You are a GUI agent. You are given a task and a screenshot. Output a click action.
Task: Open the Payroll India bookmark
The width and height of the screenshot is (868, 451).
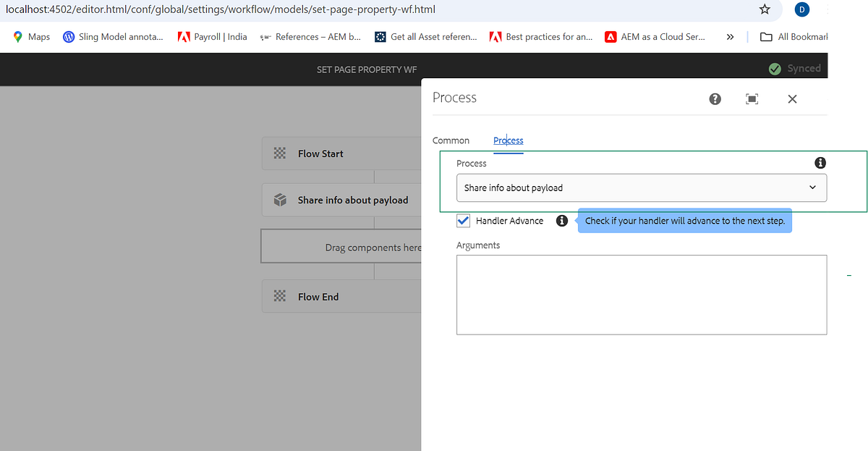(x=212, y=36)
